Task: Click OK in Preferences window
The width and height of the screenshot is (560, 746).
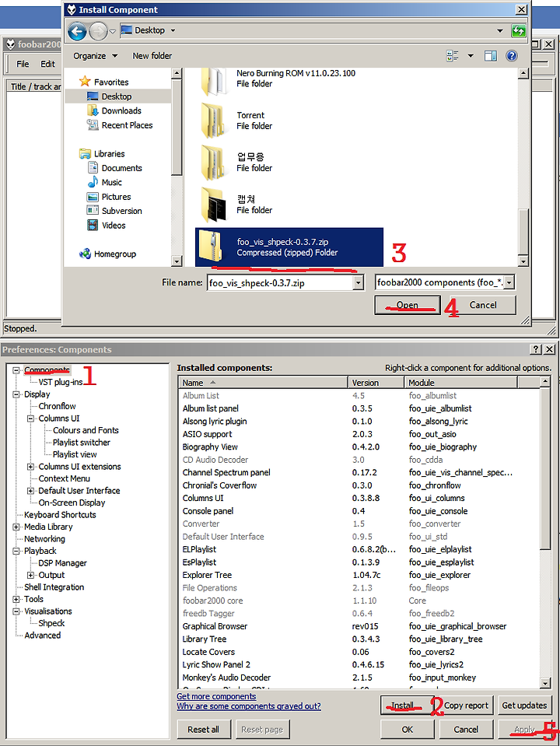Action: [x=408, y=730]
